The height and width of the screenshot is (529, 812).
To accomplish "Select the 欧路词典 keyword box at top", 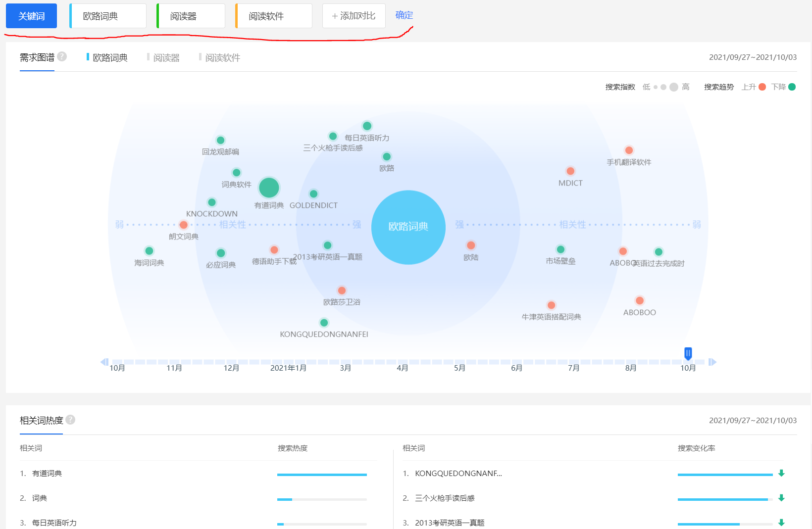I will point(108,16).
